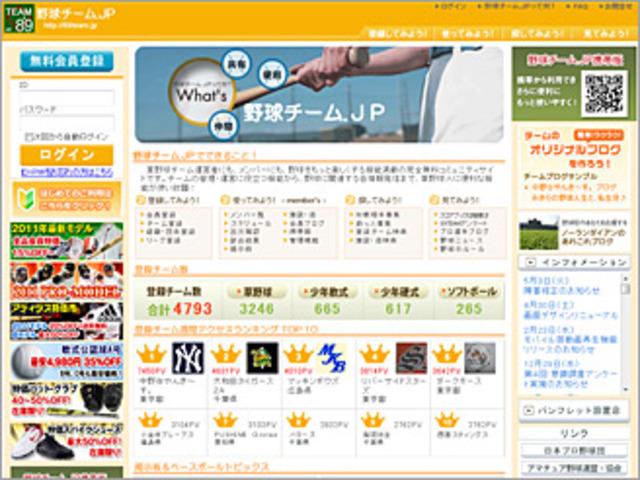Image resolution: width=640 pixels, height=480 pixels.
Task: Click the play icon beside パンフレット
Action: [529, 410]
